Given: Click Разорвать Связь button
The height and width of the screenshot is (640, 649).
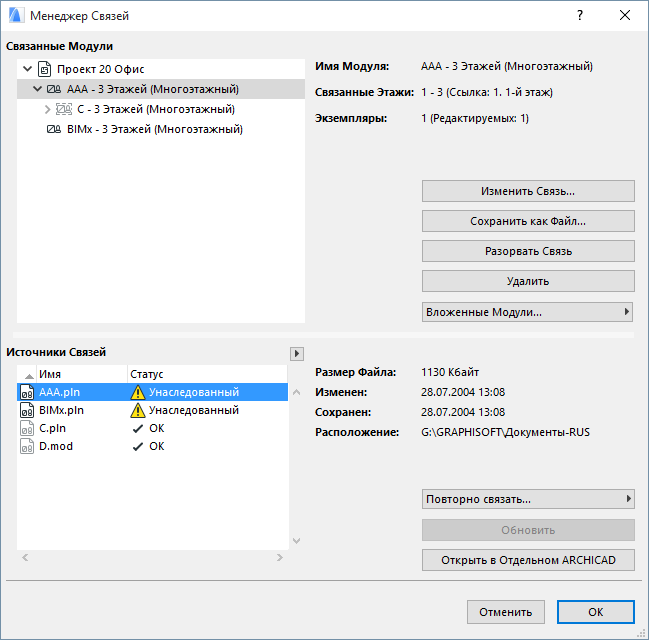Looking at the screenshot, I should (528, 251).
